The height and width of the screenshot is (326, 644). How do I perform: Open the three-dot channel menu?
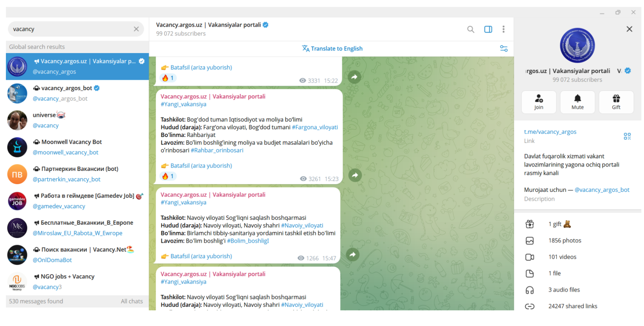coord(503,29)
